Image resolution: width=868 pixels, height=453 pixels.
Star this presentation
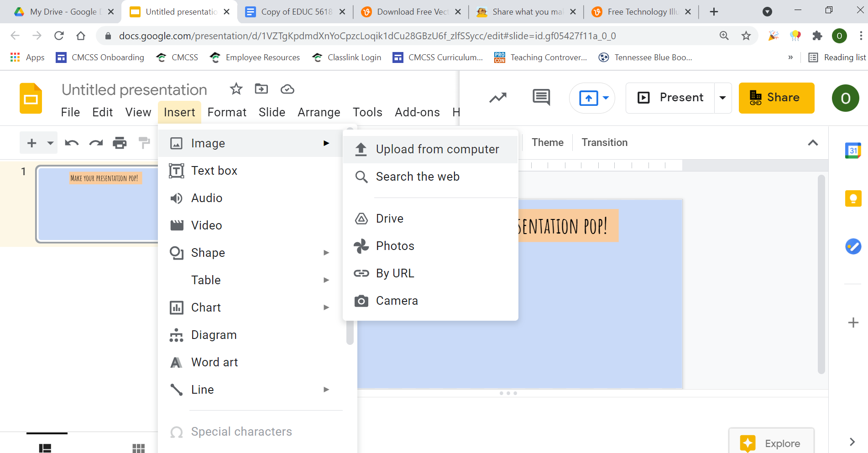[236, 89]
